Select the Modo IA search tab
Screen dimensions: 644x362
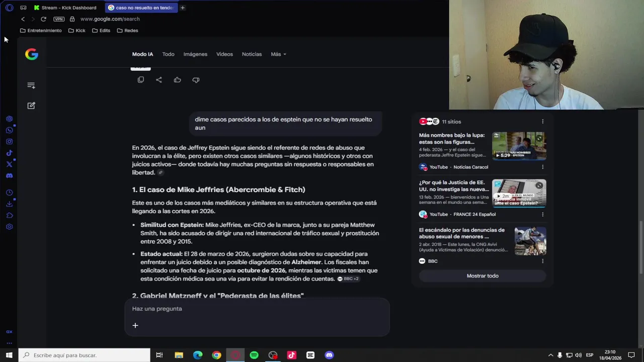pos(142,54)
